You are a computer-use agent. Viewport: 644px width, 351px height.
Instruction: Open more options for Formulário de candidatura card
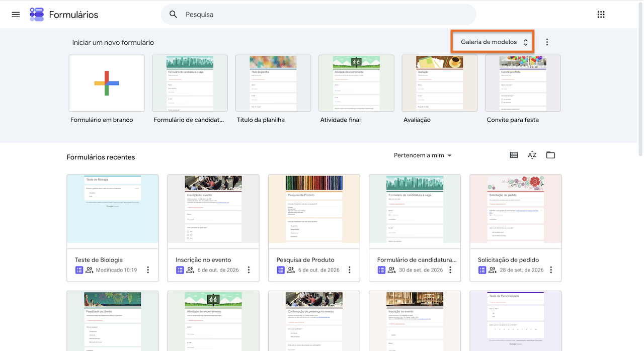click(x=450, y=270)
